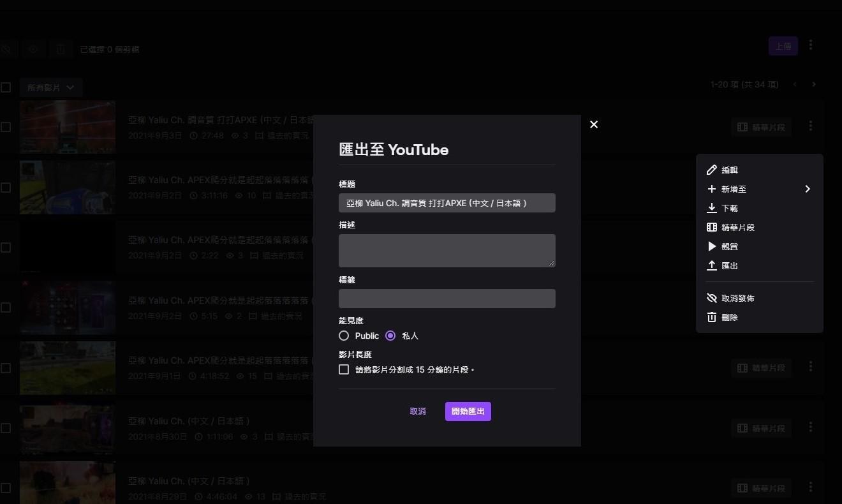Click the '已選擇 0 個剪輯' selection text
Image resolution: width=842 pixels, height=504 pixels.
[110, 49]
